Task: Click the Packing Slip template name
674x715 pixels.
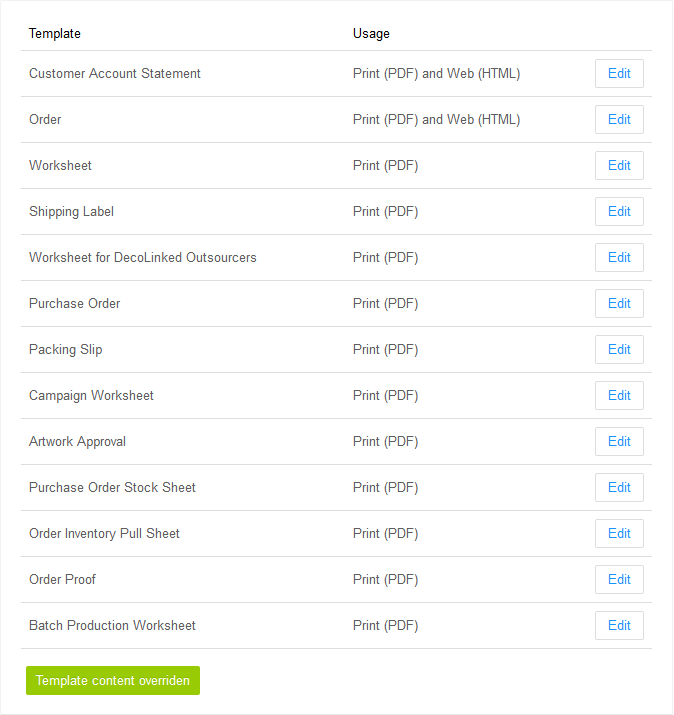Action: click(66, 350)
